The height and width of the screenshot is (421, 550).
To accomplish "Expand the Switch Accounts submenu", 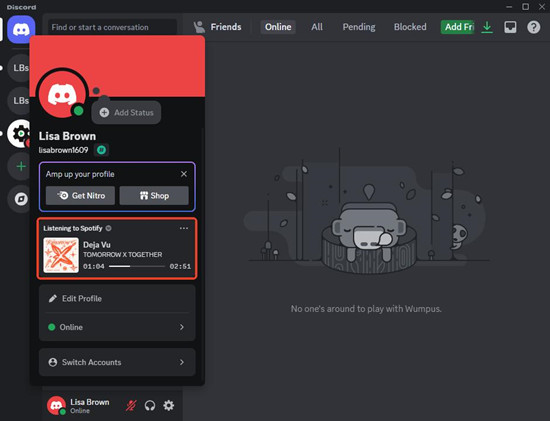I will pos(117,362).
